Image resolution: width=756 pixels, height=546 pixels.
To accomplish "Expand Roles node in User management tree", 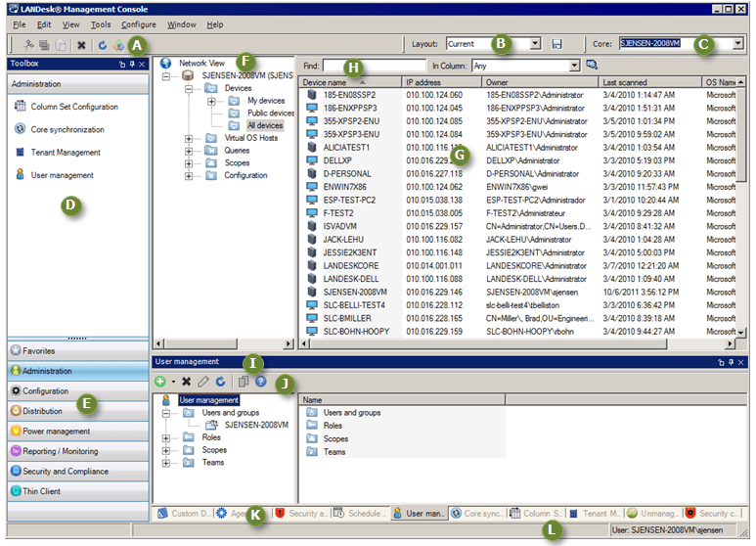I will [166, 438].
